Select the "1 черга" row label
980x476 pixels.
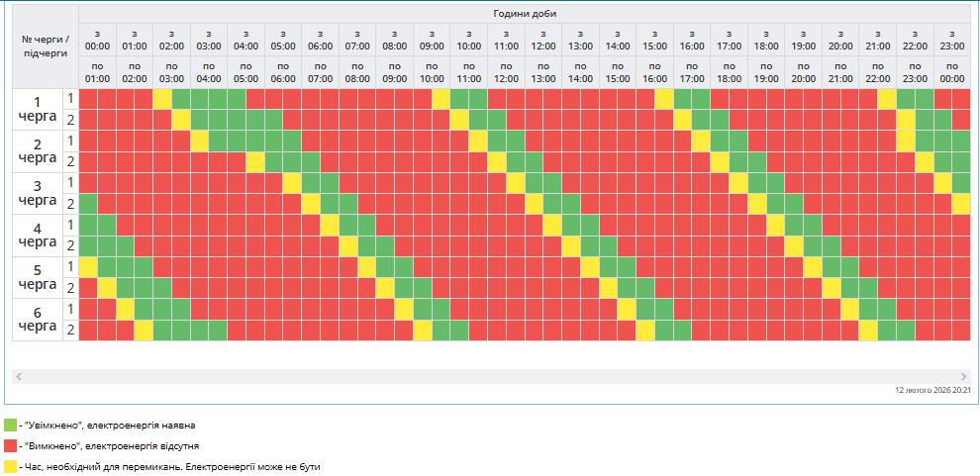(38, 109)
